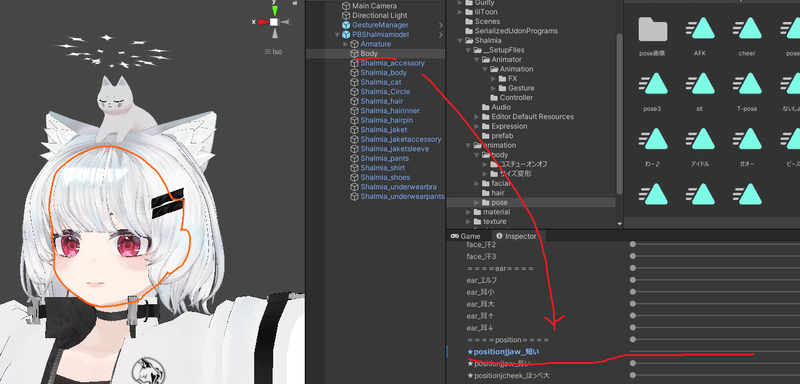Click the red X axis gizmo cone
The height and width of the screenshot is (384, 800).
(263, 22)
